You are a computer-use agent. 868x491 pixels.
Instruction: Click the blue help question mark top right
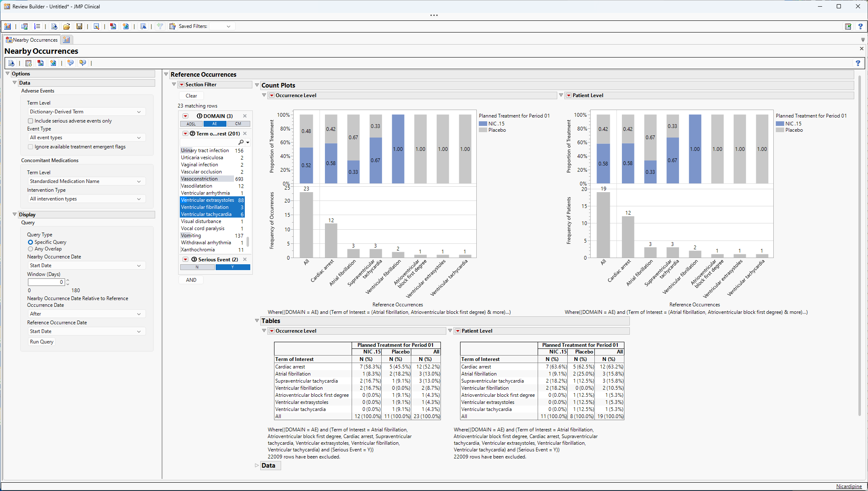click(860, 26)
